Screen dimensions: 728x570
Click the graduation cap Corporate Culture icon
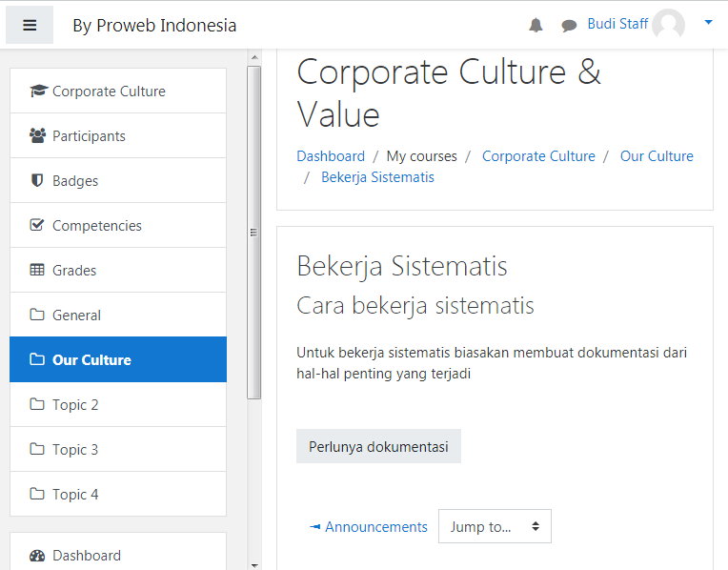pyautogui.click(x=38, y=91)
